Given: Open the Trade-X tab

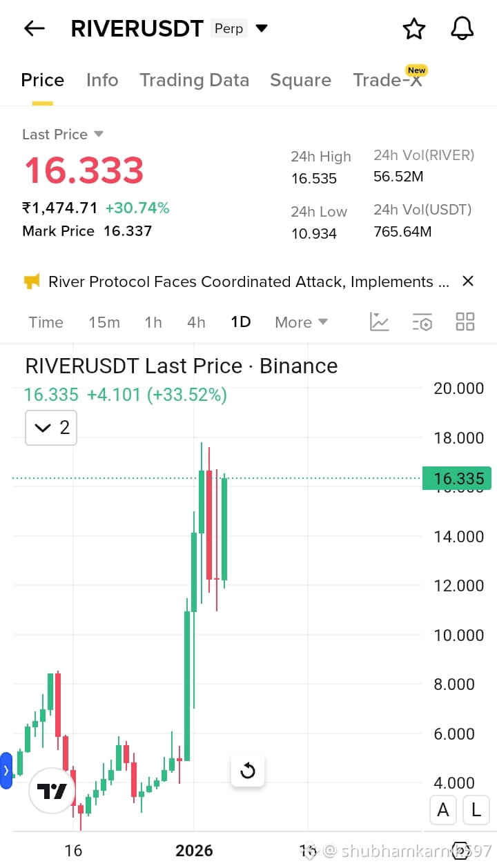Looking at the screenshot, I should [387, 80].
